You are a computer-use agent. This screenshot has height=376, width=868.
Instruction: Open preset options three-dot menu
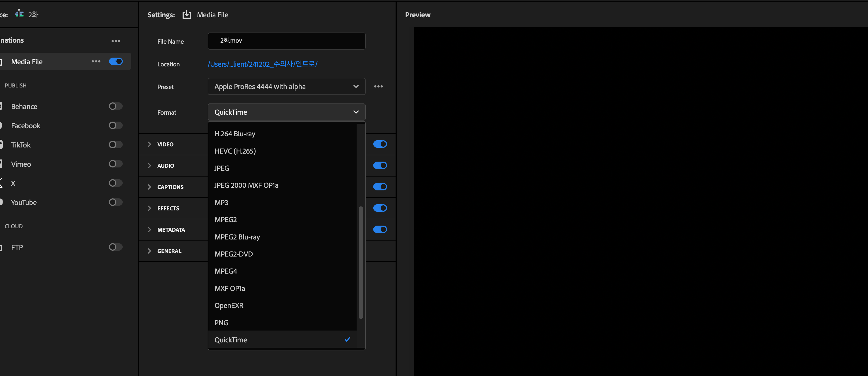tap(378, 86)
